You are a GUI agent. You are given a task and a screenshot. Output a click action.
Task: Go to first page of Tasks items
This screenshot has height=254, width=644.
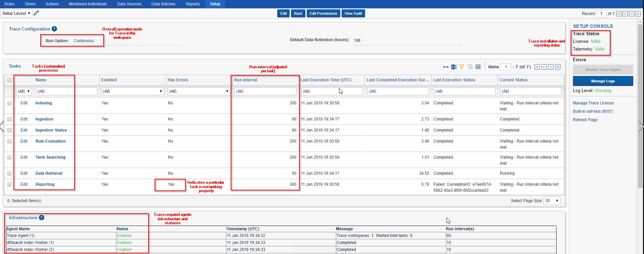coord(537,67)
